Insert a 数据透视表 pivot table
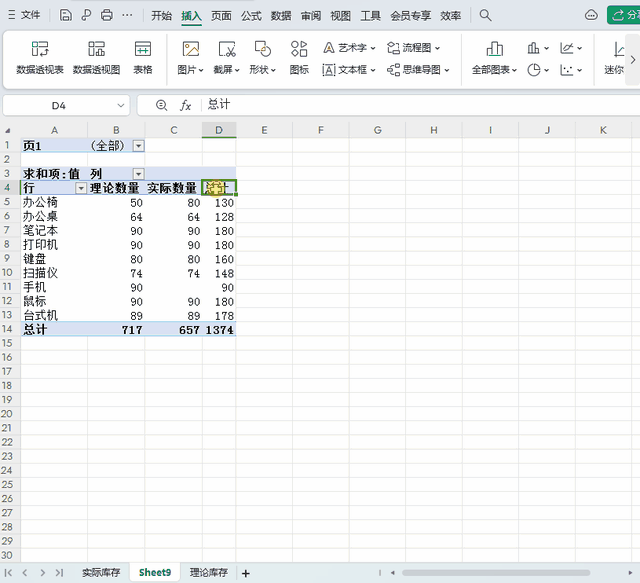This screenshot has width=640, height=583. (40, 58)
